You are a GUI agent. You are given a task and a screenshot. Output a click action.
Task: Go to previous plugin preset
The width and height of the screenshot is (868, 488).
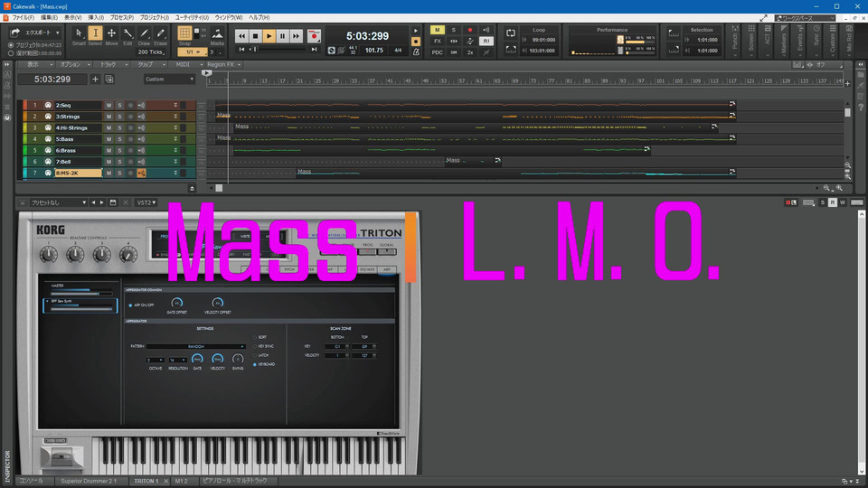93,202
